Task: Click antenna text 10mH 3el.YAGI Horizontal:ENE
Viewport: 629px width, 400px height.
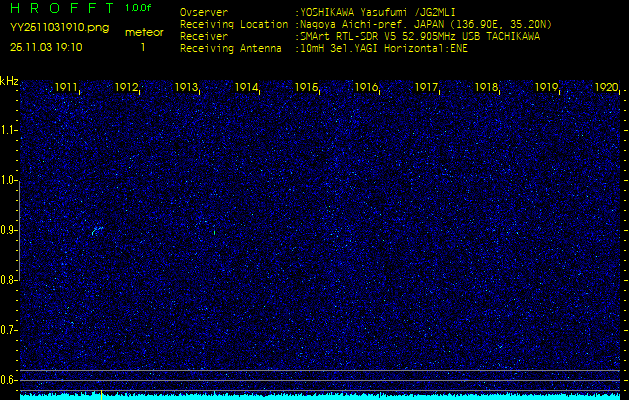Action: pos(383,49)
